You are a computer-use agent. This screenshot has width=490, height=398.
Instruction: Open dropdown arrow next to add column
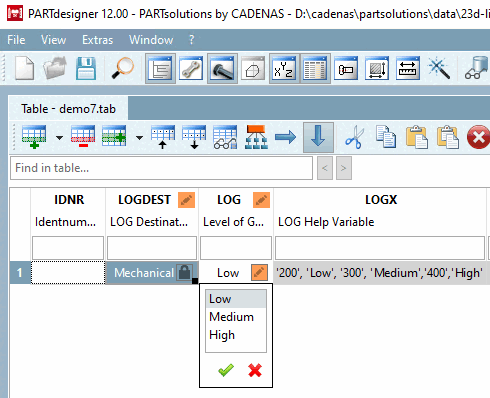[140, 138]
